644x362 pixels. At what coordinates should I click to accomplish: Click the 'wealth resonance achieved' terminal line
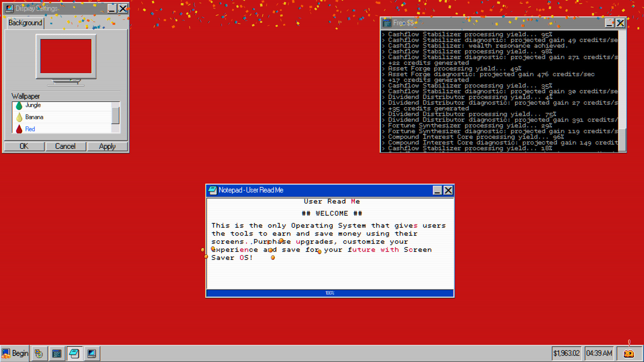(478, 46)
